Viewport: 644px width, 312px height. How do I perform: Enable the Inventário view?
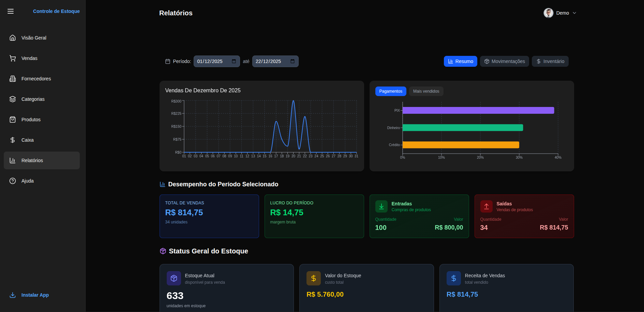[550, 61]
